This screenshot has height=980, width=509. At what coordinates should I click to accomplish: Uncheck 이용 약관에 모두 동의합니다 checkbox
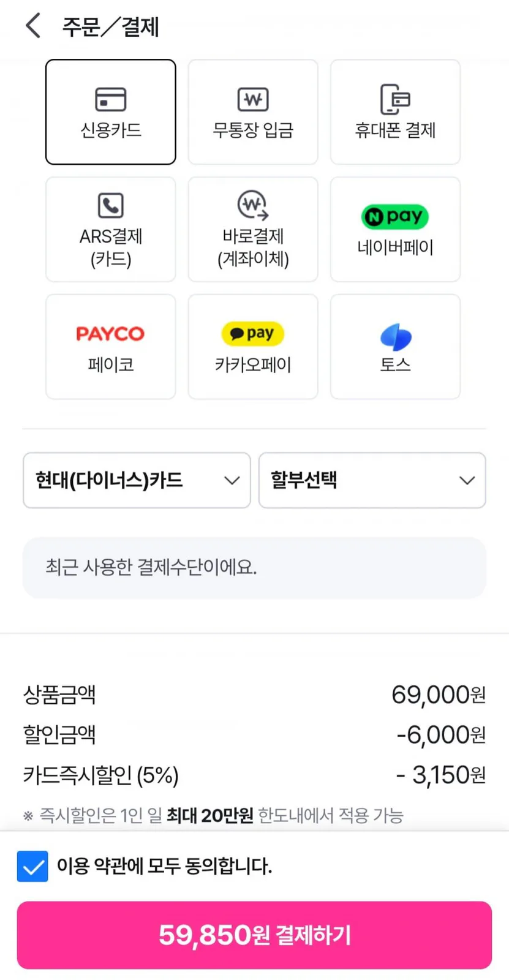[x=32, y=866]
